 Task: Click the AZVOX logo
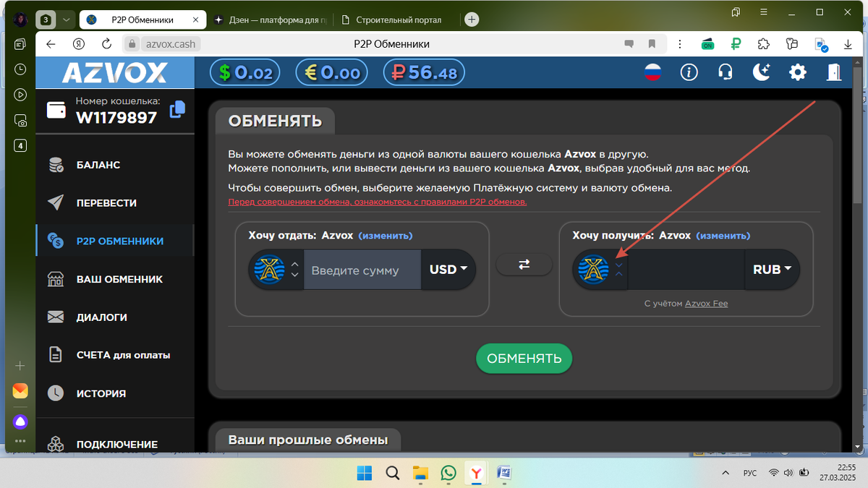(114, 73)
